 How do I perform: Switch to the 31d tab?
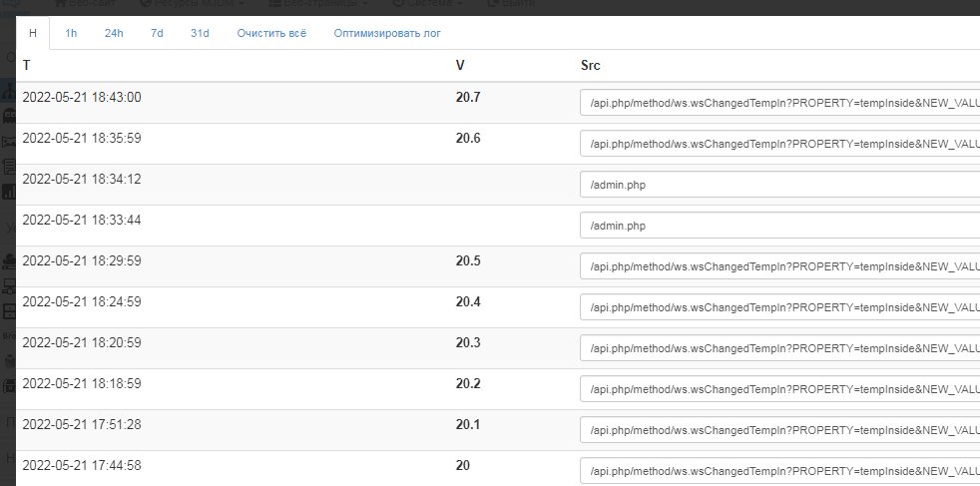coord(200,33)
